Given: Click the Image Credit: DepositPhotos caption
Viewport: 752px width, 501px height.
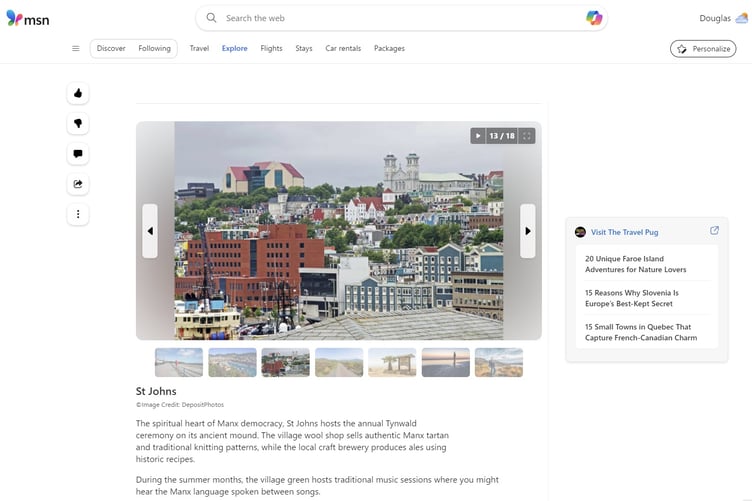Looking at the screenshot, I should 180,405.
